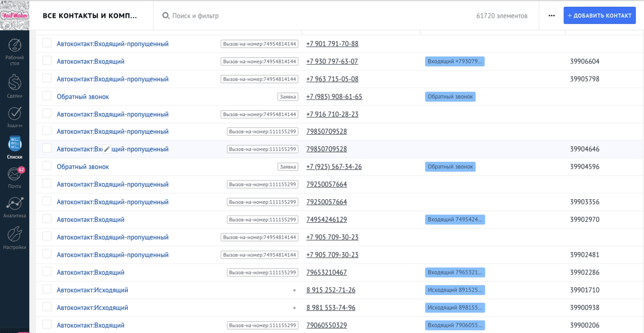Open the ВСЕ КОНТАКТЫ И КОМП... list selector
The width and height of the screenshot is (644, 333).
pos(90,16)
